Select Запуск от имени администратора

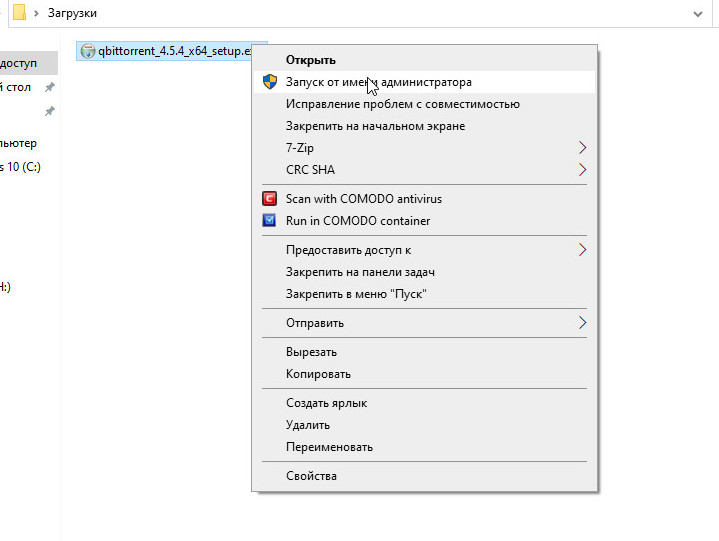[x=378, y=82]
